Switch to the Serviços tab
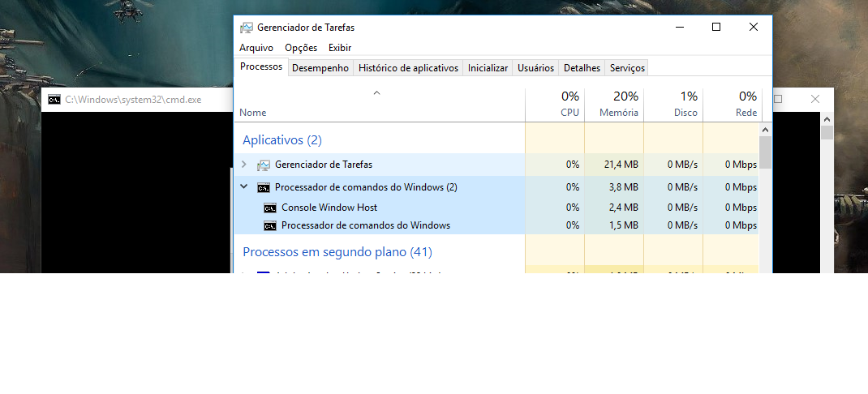 click(627, 68)
